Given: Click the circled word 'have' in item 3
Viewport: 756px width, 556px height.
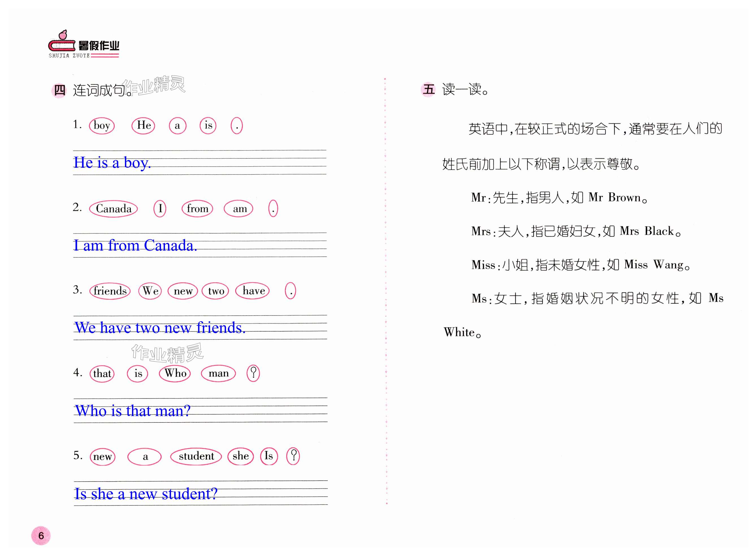Looking at the screenshot, I should point(253,291).
